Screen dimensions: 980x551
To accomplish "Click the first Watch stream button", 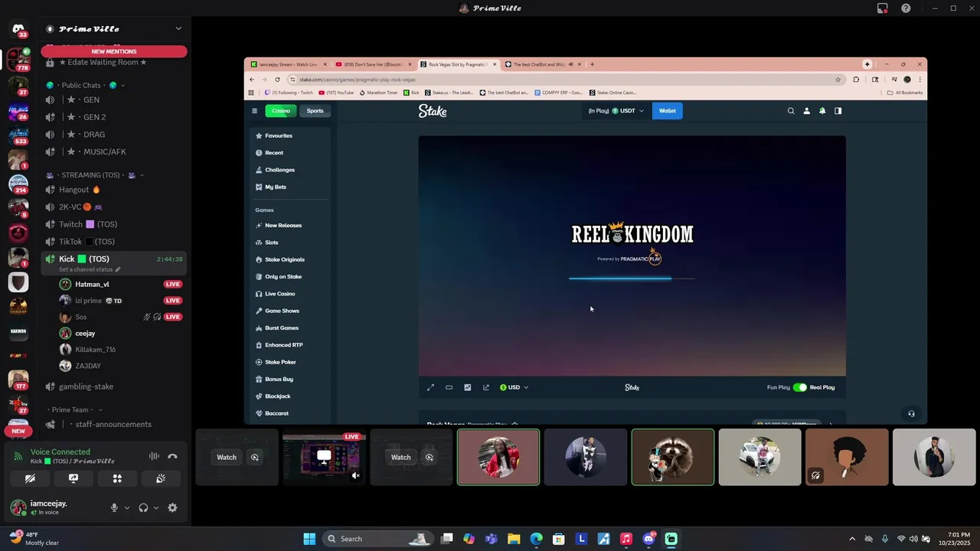I will click(227, 457).
